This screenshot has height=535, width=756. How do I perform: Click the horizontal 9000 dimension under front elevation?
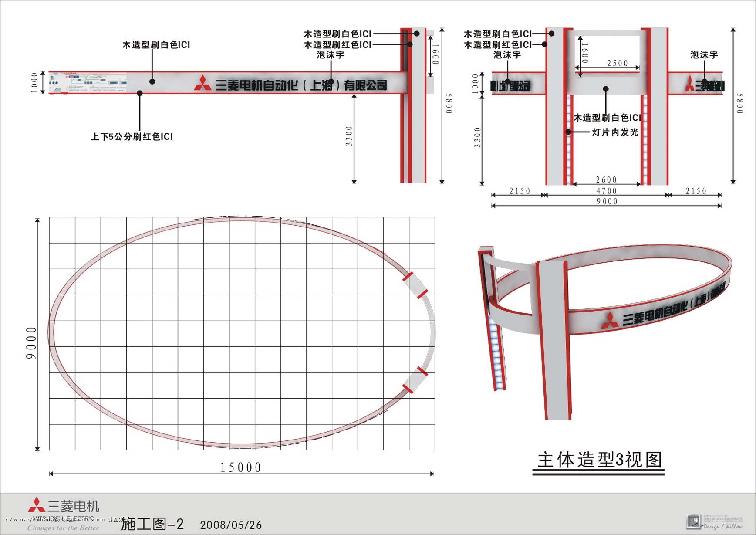(607, 201)
